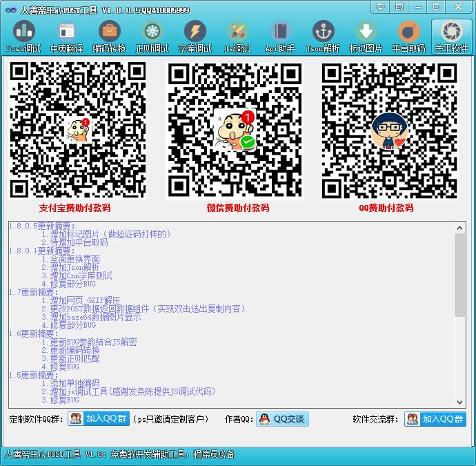Click the app logo icon in title bar
This screenshot has width=476, height=466.
[x=11, y=10]
